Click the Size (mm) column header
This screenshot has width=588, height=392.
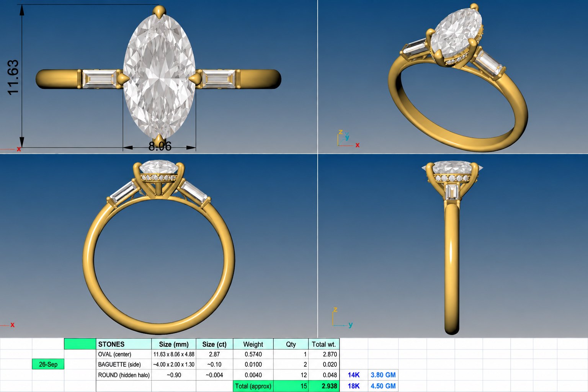tap(174, 344)
